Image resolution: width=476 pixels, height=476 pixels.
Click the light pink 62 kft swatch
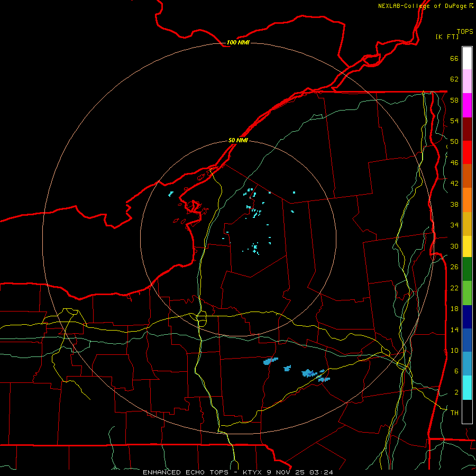tap(467, 81)
